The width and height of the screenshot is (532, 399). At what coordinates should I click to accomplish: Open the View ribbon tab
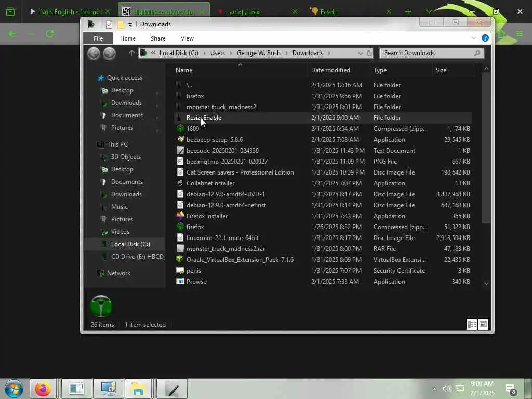[x=187, y=38]
